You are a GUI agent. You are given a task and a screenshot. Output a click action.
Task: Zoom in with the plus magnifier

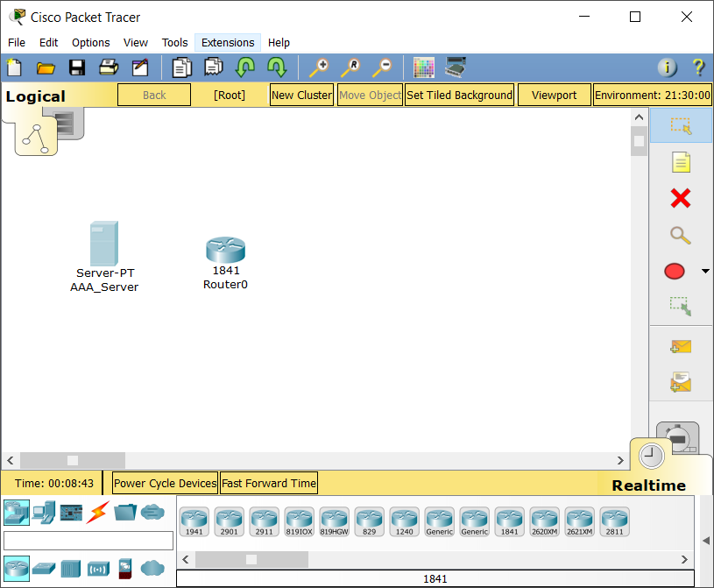[319, 67]
